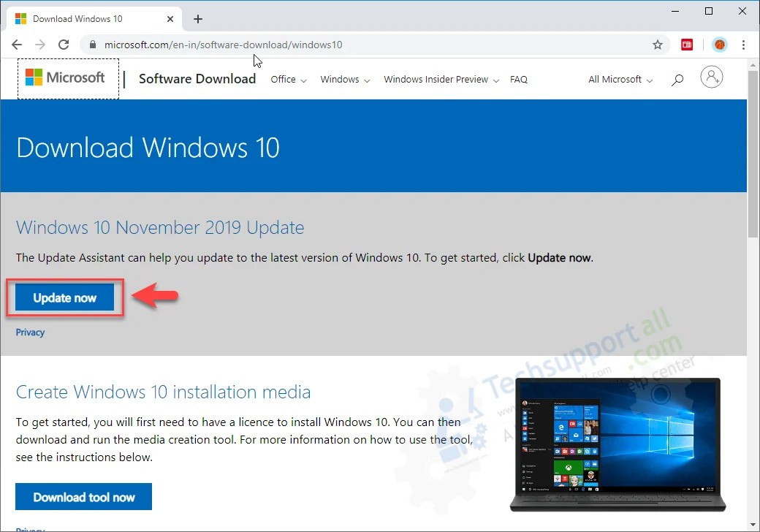Open the Chrome profile avatar
760x532 pixels.
(x=720, y=45)
